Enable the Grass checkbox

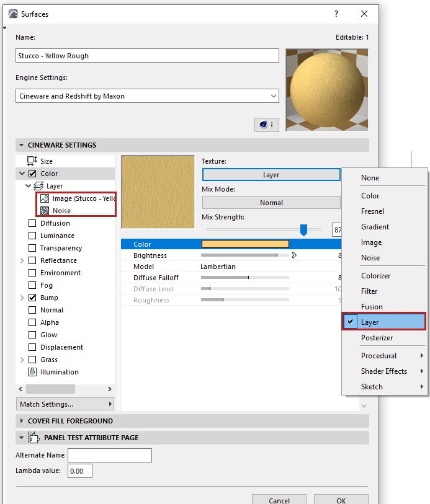[x=32, y=360]
